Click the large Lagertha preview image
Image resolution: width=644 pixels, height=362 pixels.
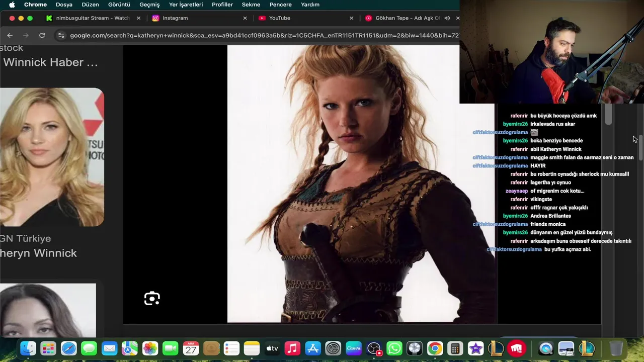click(x=361, y=184)
